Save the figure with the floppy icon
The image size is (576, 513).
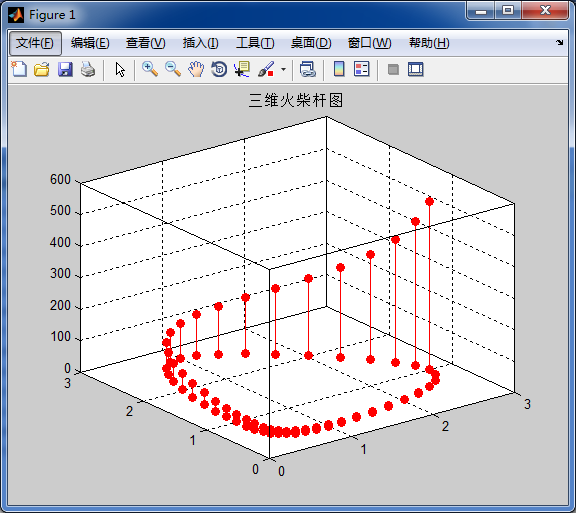tap(65, 69)
